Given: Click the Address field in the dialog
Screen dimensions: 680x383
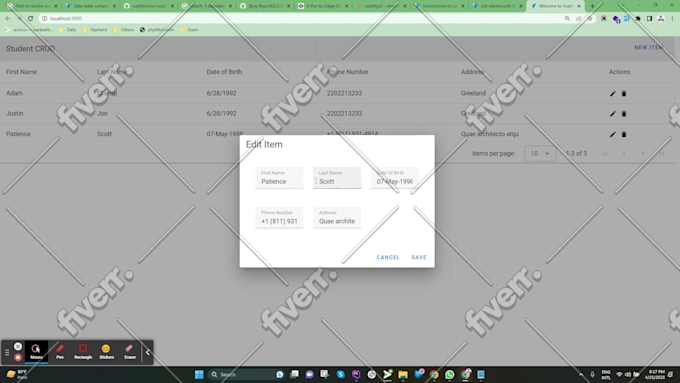Looking at the screenshot, I should pyautogui.click(x=337, y=217).
